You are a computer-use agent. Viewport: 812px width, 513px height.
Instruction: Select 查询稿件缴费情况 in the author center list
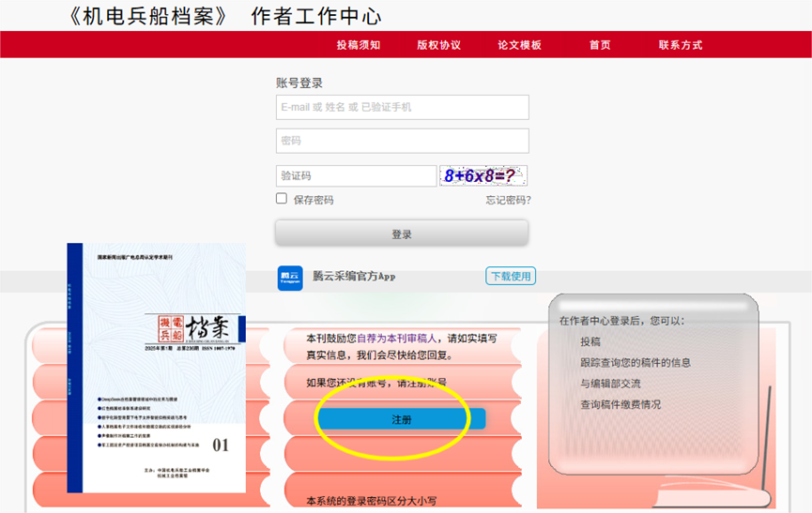click(x=620, y=405)
